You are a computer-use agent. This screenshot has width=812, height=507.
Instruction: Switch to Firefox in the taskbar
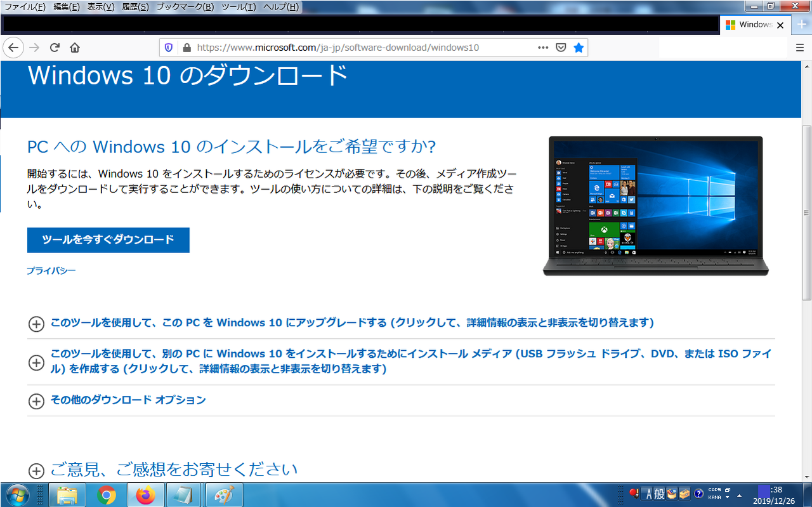pyautogui.click(x=146, y=494)
